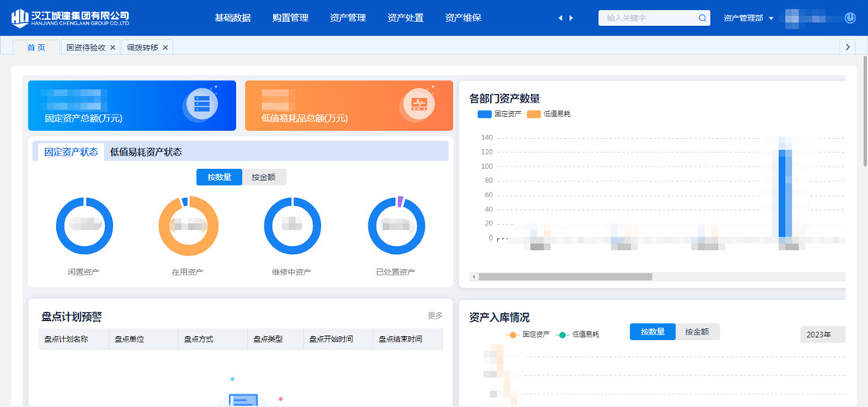Click the search magnifier icon
This screenshot has height=407, width=868.
click(702, 18)
